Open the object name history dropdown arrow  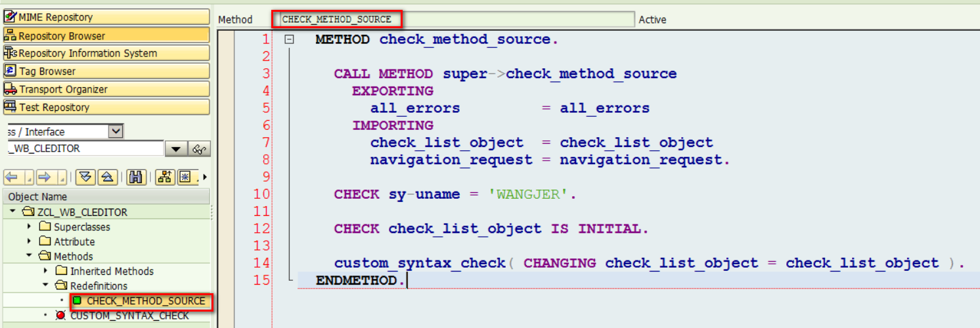176,149
